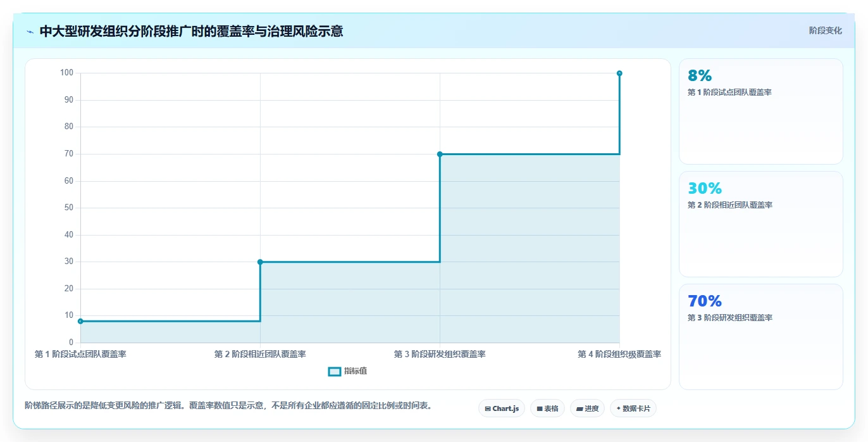The image size is (868, 442).
Task: Select the data point at value 8
Action: (80, 321)
